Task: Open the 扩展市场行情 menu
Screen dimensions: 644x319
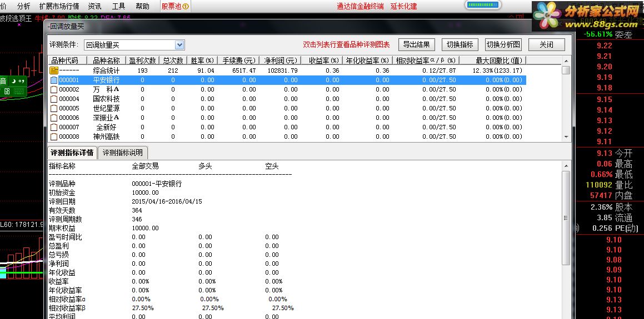Action: pos(59,6)
